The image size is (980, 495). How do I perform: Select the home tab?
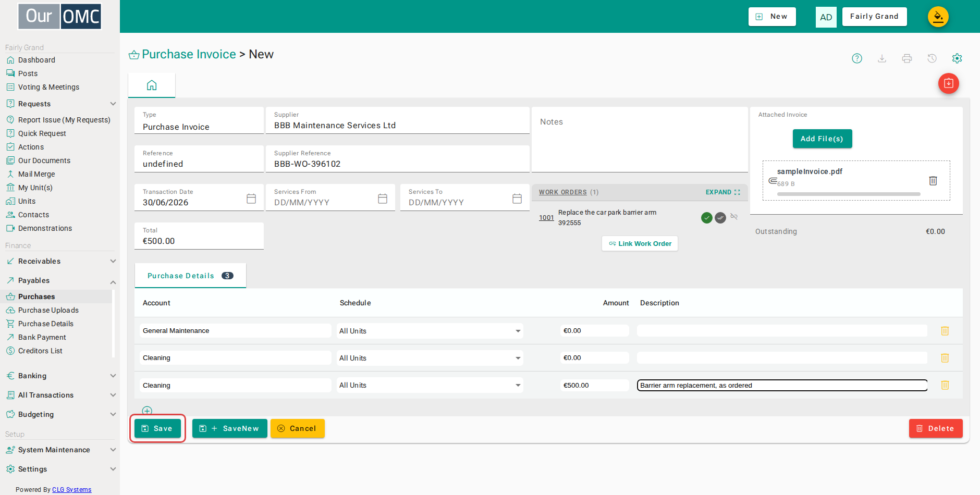point(152,85)
